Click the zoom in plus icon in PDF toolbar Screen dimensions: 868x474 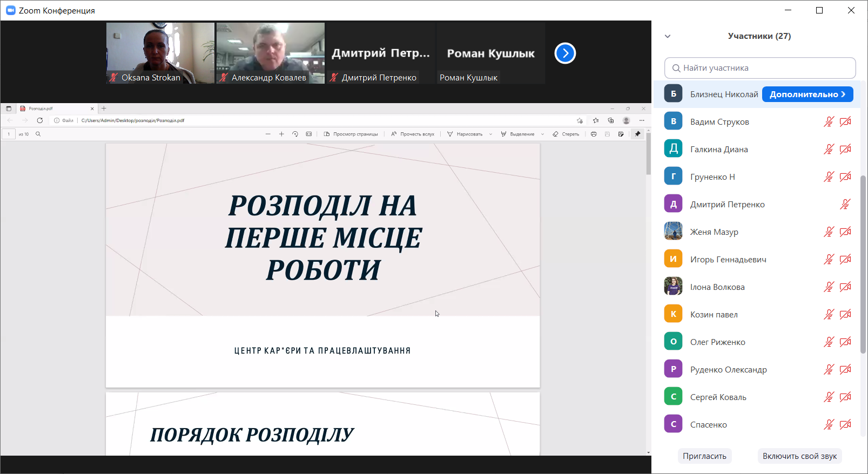click(281, 134)
